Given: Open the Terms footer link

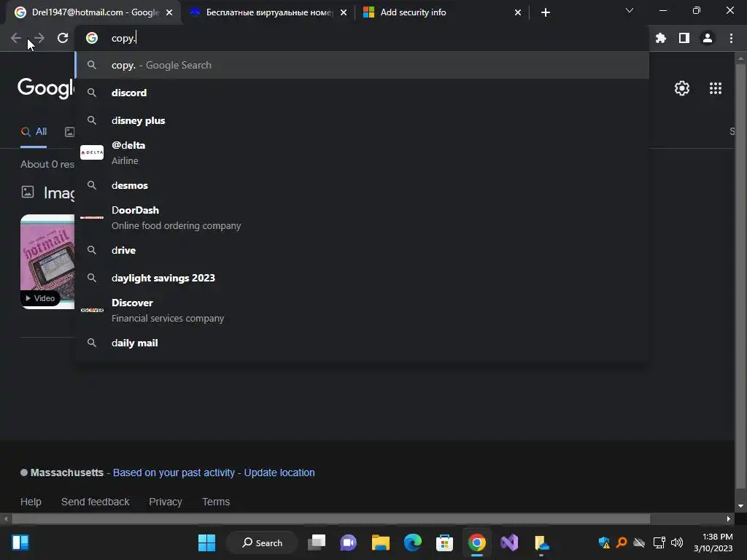Looking at the screenshot, I should click(216, 502).
